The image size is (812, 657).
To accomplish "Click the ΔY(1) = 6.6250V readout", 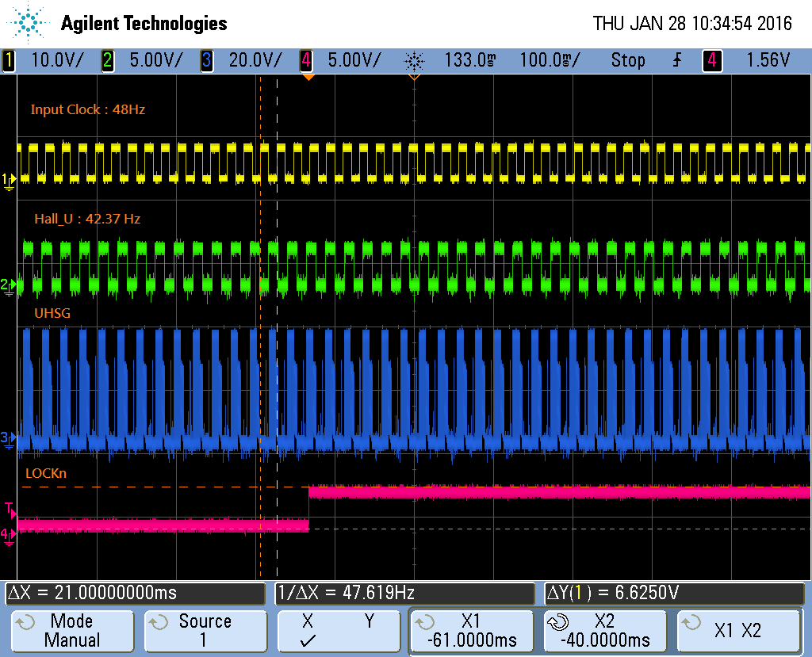I will (674, 594).
